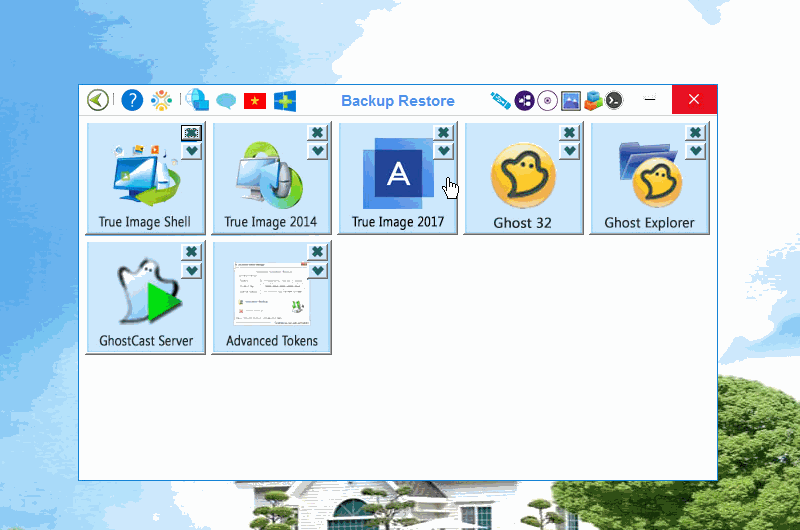The height and width of the screenshot is (530, 800).
Task: Click the blue USB drive icon
Action: tap(501, 100)
